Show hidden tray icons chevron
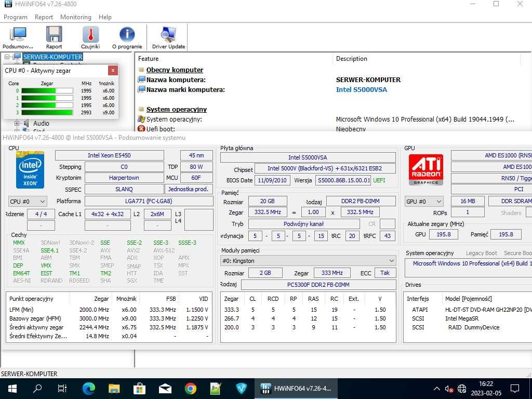532x399 pixels. pos(436,389)
